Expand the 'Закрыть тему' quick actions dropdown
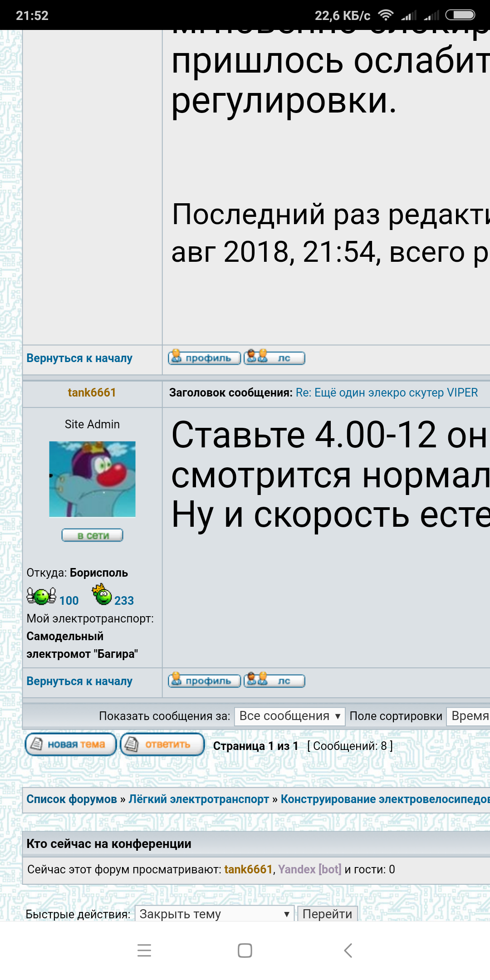 pos(215,914)
